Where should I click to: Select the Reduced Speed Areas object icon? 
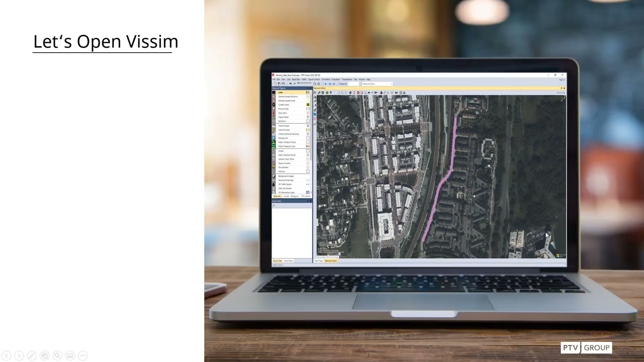point(274,101)
